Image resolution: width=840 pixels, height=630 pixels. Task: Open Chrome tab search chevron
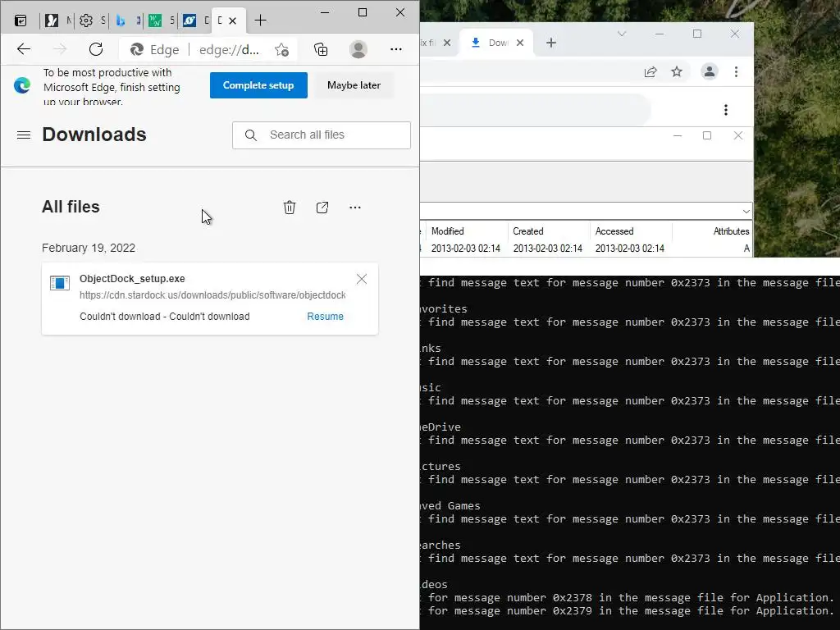point(622,34)
